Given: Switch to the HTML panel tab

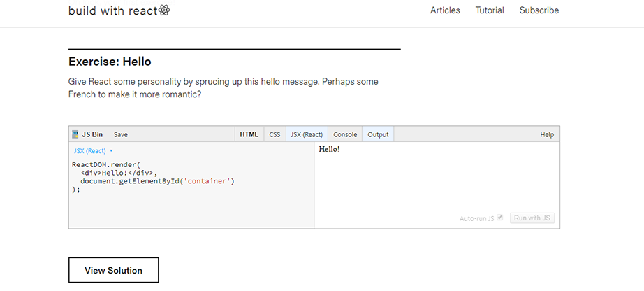Looking at the screenshot, I should [x=249, y=134].
